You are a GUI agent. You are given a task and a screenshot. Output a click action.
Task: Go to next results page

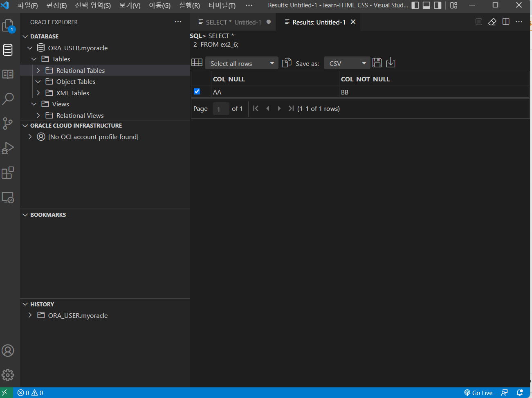tap(279, 108)
